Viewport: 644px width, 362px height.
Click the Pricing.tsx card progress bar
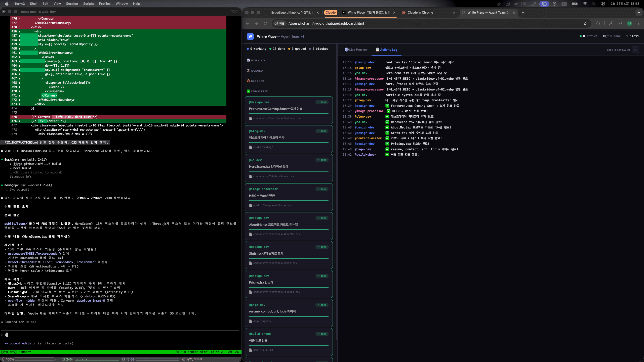point(289,287)
